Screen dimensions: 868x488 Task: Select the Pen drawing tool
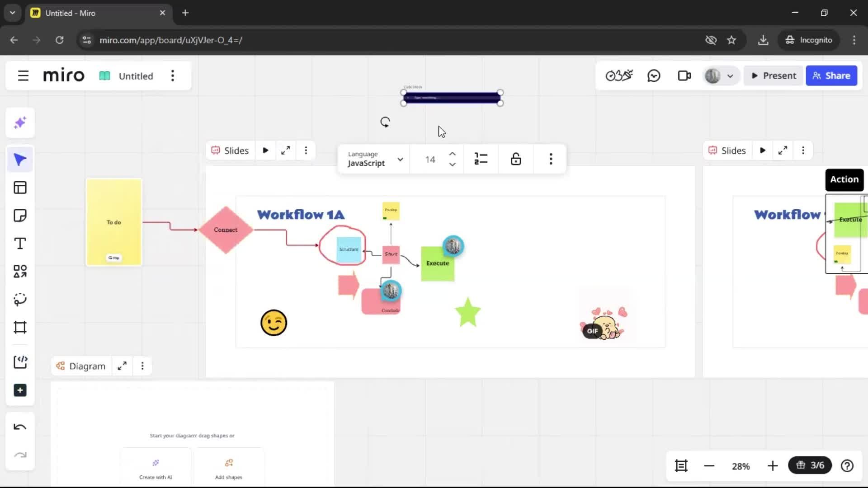(x=20, y=300)
